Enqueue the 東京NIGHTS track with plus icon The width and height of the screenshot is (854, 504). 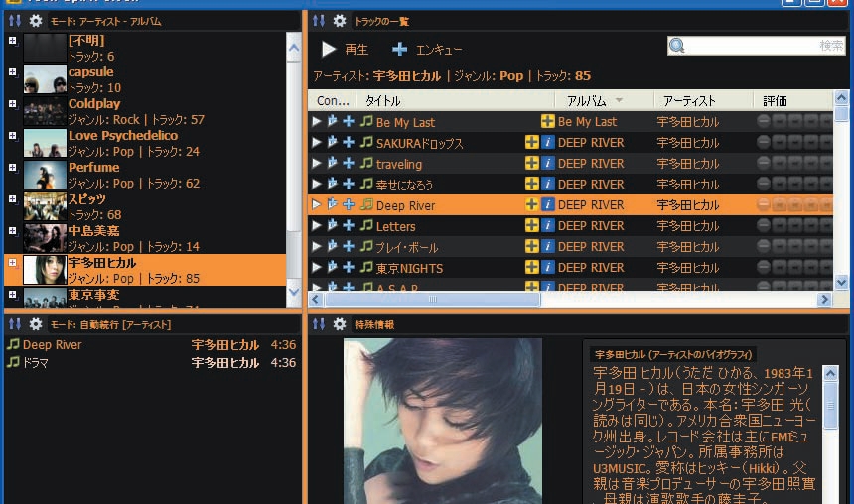pos(349,267)
